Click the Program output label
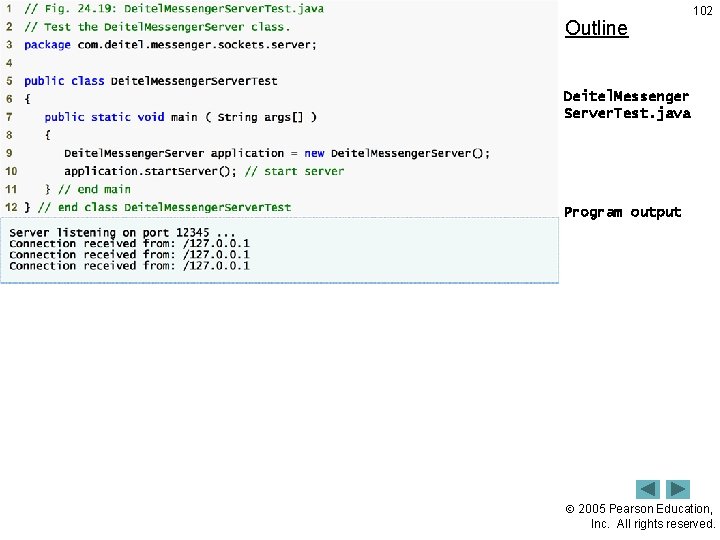The image size is (720, 540). [623, 212]
